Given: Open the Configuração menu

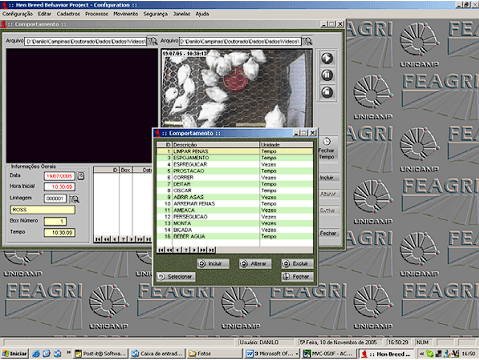Looking at the screenshot, I should pos(18,14).
